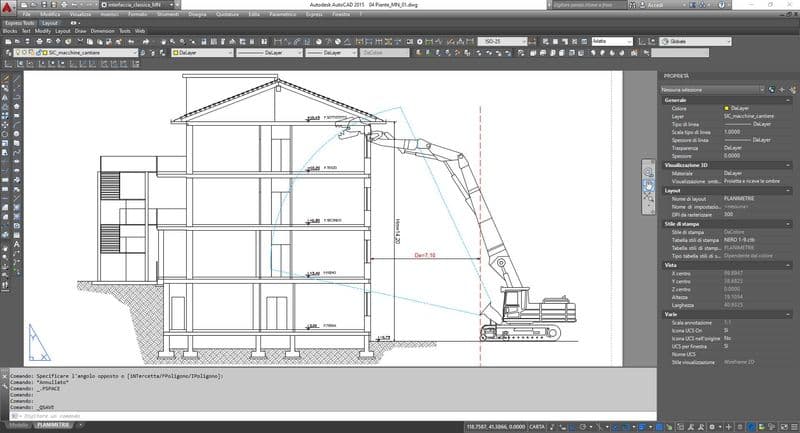This screenshot has width=800, height=433.
Task: Click the layer properties icon beside layer dropdown
Action: (8, 52)
